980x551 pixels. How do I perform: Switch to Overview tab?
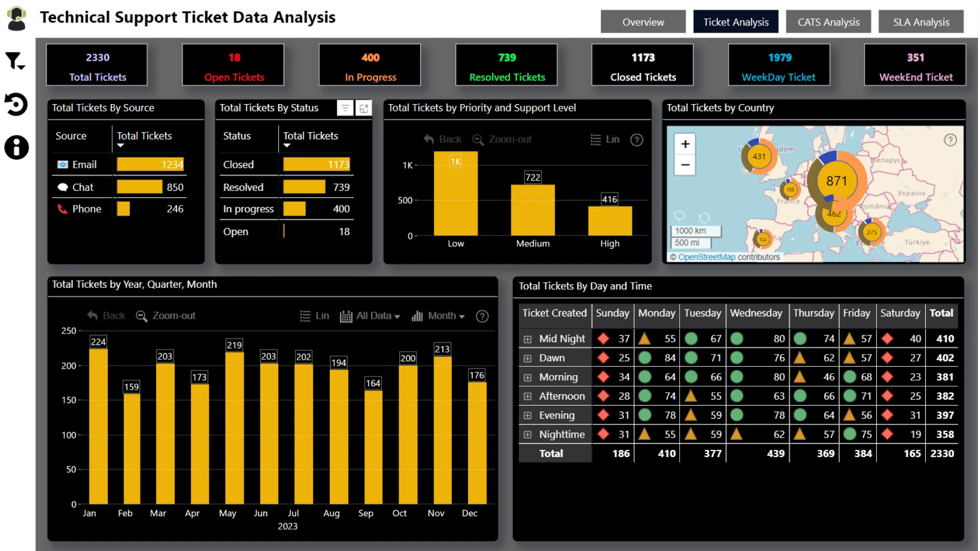(x=643, y=22)
